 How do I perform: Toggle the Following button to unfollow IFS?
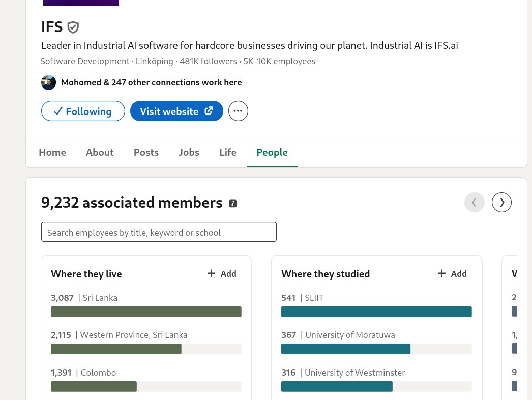coord(83,111)
